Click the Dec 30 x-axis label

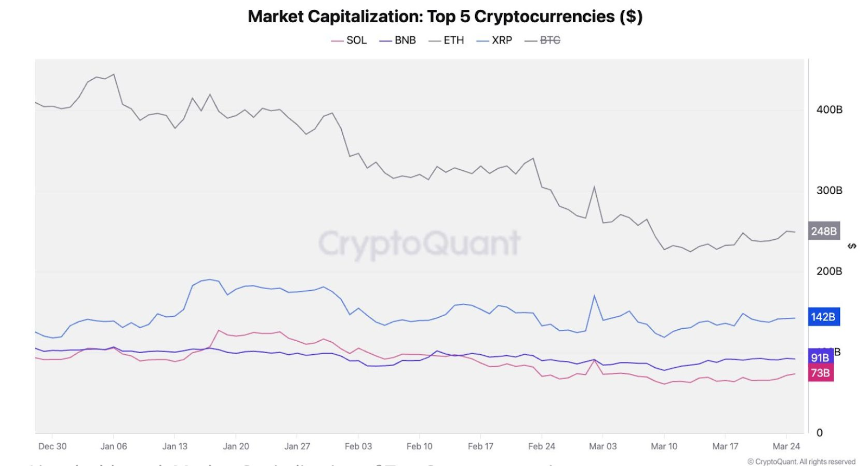click(x=53, y=446)
